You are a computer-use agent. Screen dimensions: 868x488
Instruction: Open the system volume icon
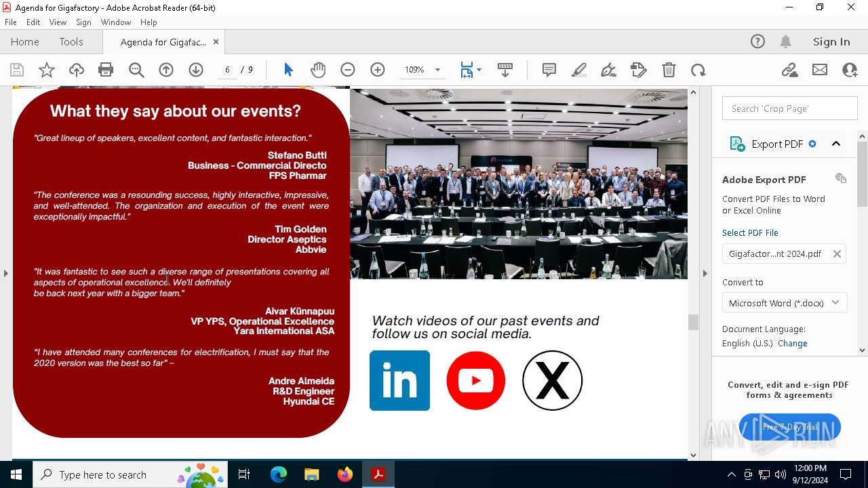click(x=781, y=474)
